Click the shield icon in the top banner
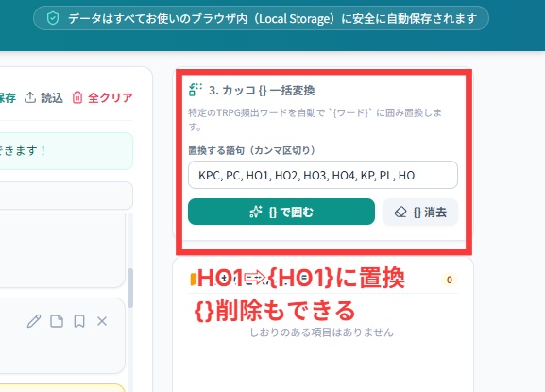545x392 pixels. (53, 18)
